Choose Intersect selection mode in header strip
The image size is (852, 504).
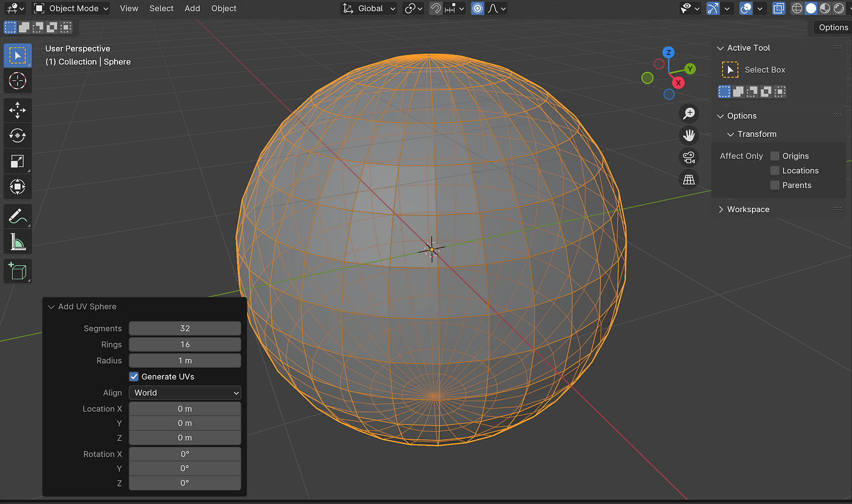(66, 27)
